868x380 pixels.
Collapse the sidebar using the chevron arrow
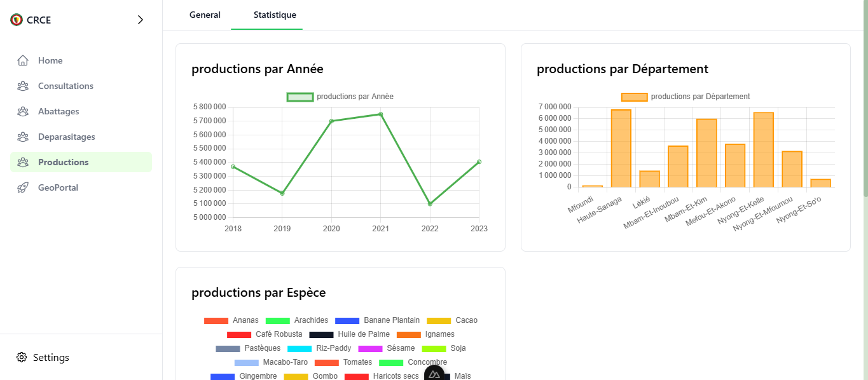(x=141, y=20)
